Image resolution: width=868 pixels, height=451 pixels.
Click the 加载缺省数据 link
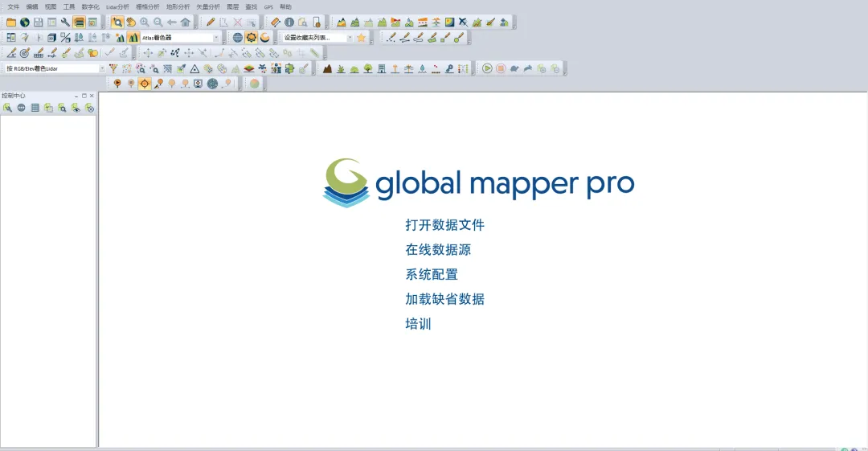pos(444,299)
